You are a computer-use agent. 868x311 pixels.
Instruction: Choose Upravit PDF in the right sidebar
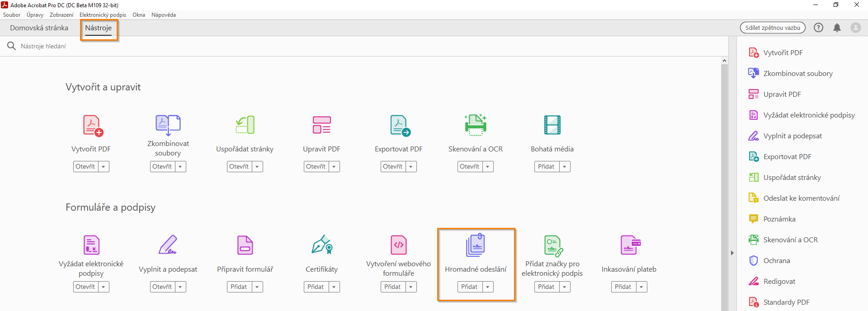coord(775,94)
